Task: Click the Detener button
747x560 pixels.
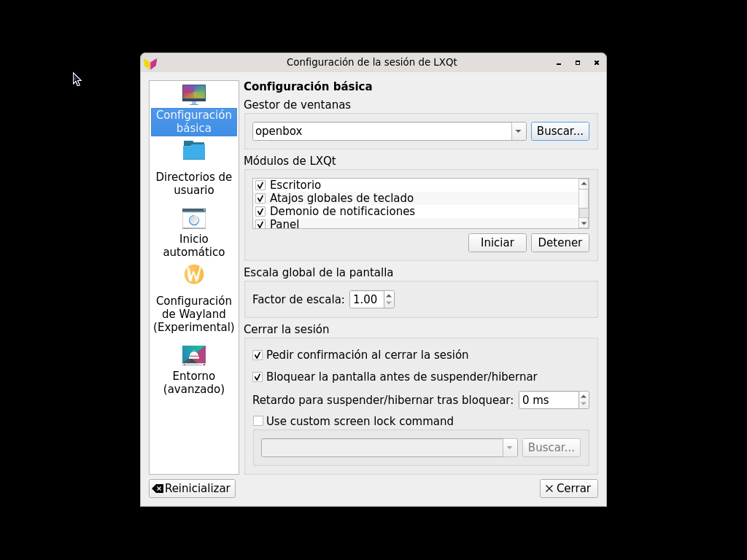Action: click(560, 243)
